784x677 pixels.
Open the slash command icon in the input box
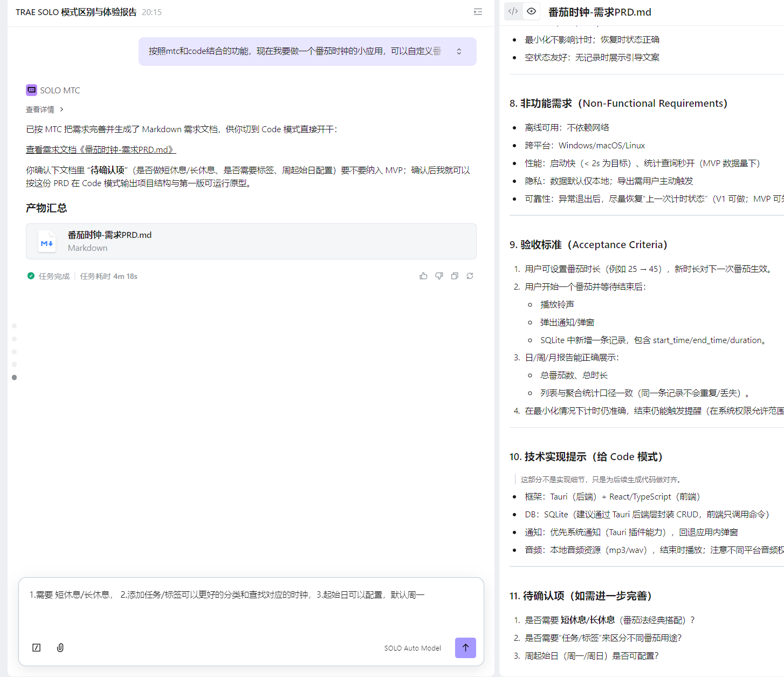click(x=37, y=647)
